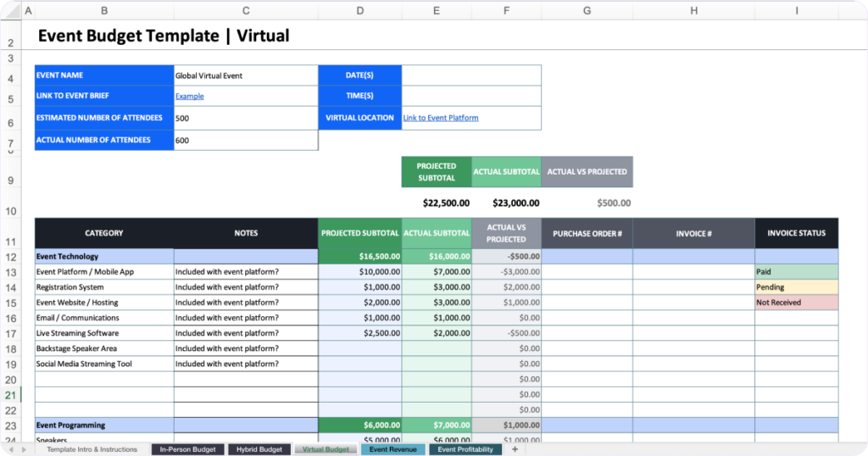Select the green PROJECTED SUBTOTAL summary header
Screen dimensions: 868x456
(437, 172)
